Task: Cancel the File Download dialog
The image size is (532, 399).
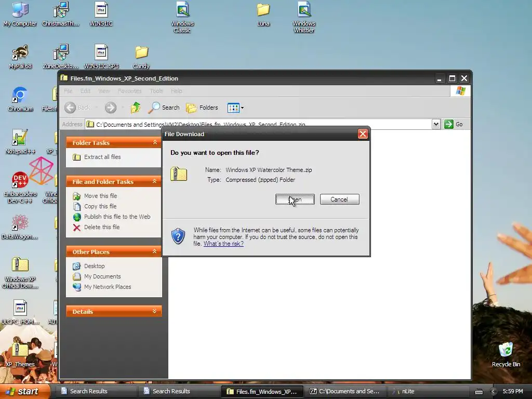Action: point(339,199)
